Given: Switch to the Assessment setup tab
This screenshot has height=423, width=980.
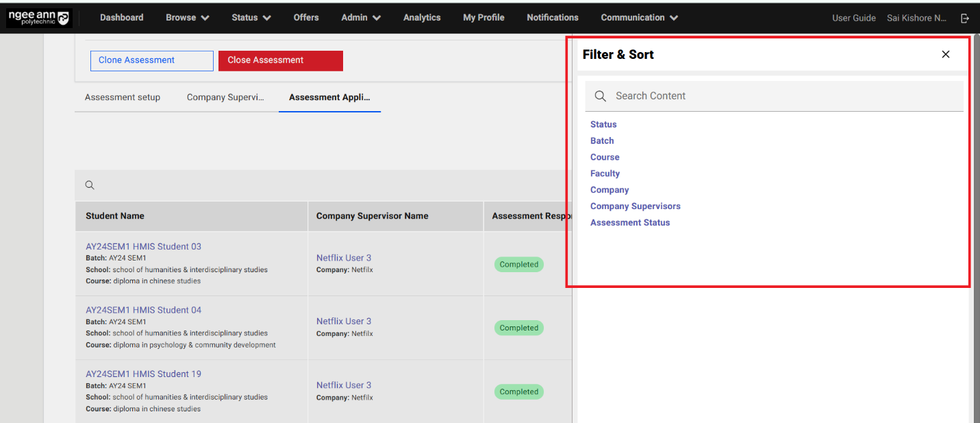Looking at the screenshot, I should click(x=123, y=97).
